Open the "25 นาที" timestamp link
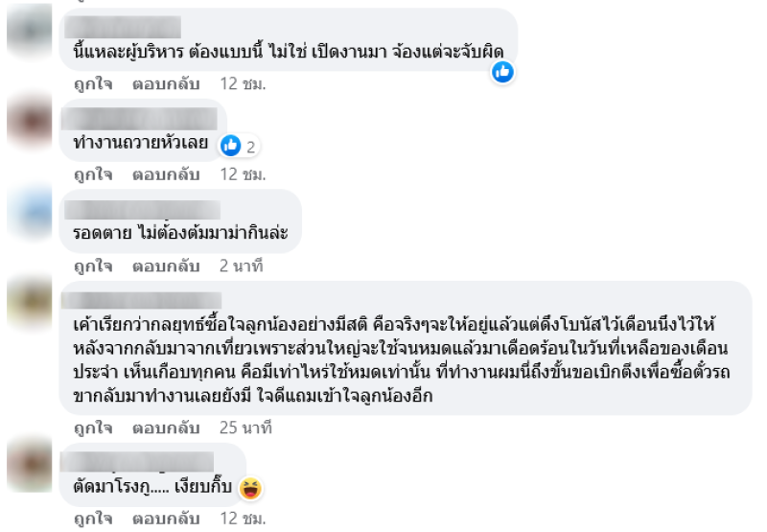 click(244, 428)
